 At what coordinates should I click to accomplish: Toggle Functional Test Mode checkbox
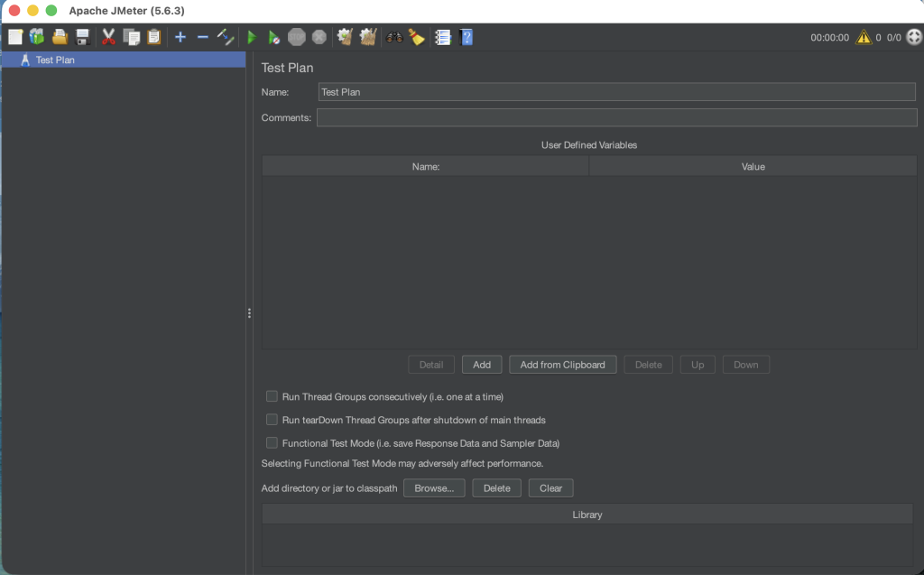pyautogui.click(x=272, y=442)
